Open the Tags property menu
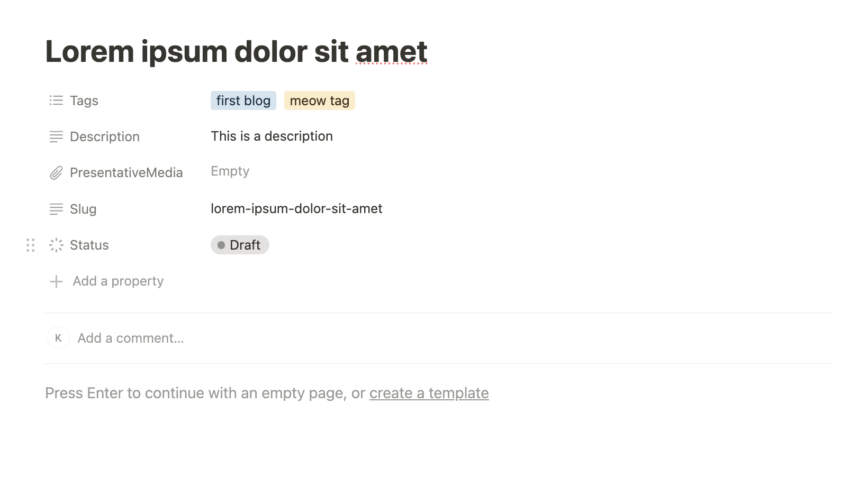868x495 pixels. (x=84, y=100)
